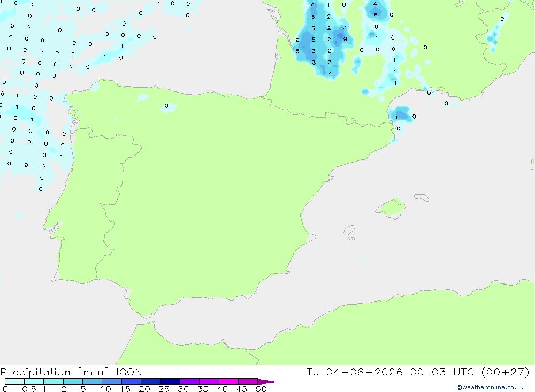
Task: Select the 35–40 mm purple-magenta swatch
Action: click(209, 381)
